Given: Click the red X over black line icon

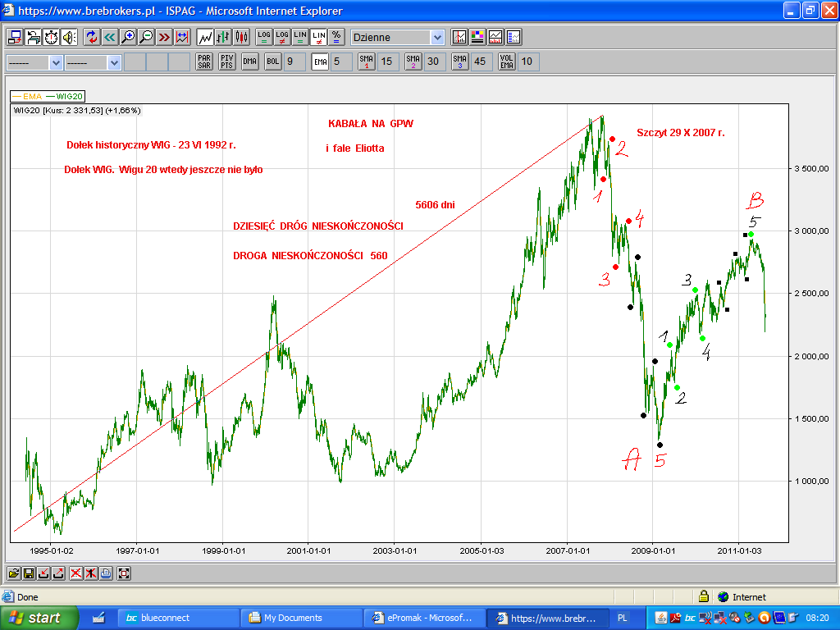Looking at the screenshot, I should [91, 573].
